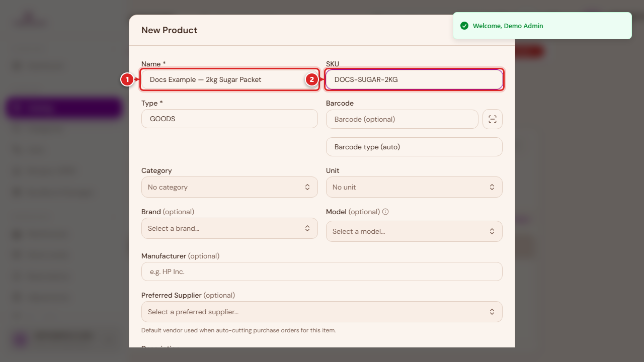The height and width of the screenshot is (362, 644).
Task: Open the Unit dropdown
Action: pyautogui.click(x=414, y=187)
